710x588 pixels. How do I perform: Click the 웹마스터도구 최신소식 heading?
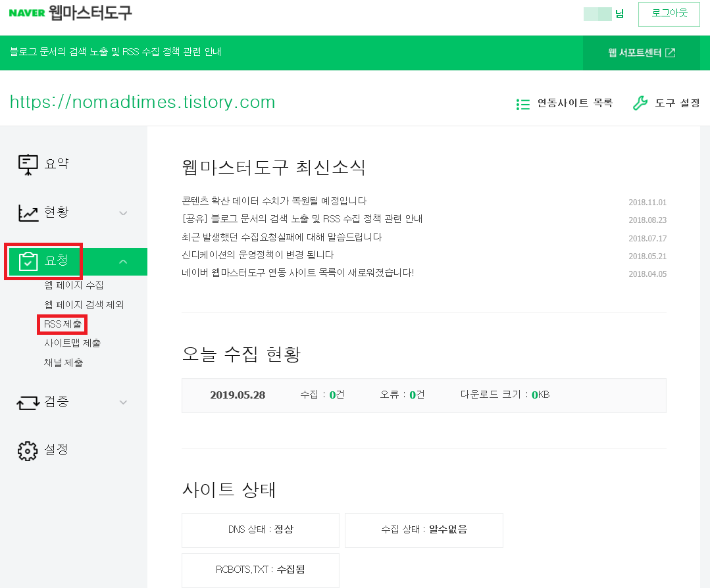(274, 168)
